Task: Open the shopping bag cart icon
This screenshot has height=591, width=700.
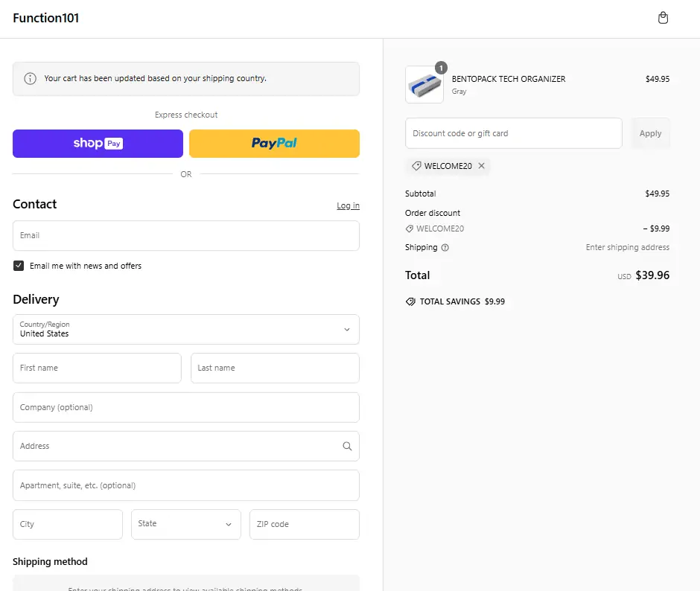Action: 663,18
